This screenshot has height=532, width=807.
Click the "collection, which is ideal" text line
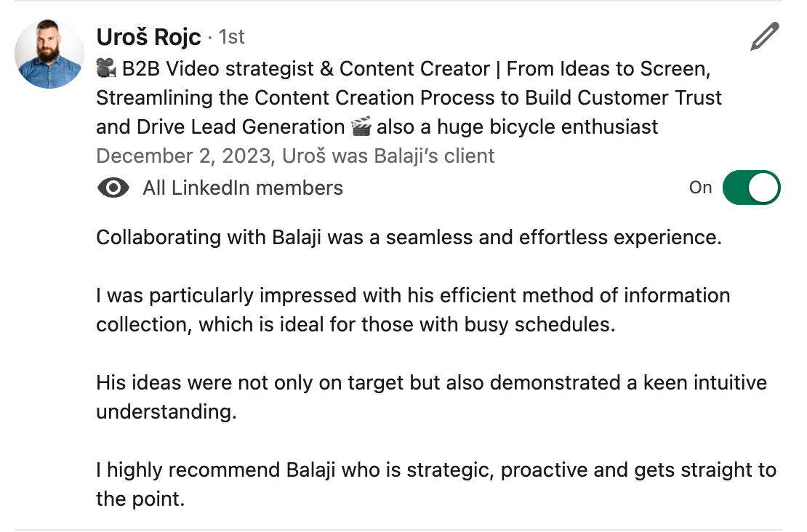coord(356,325)
